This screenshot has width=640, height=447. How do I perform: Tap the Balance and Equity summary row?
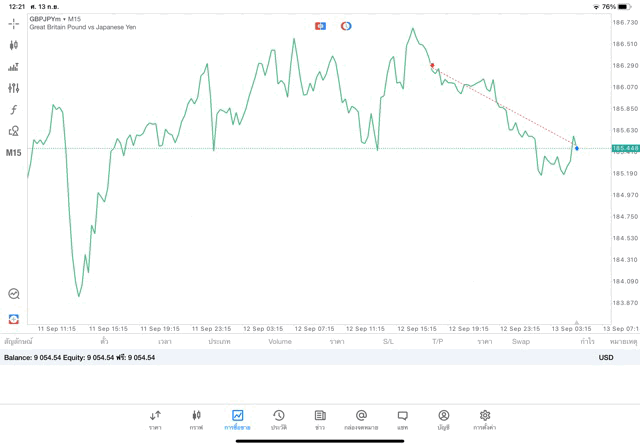click(x=80, y=357)
